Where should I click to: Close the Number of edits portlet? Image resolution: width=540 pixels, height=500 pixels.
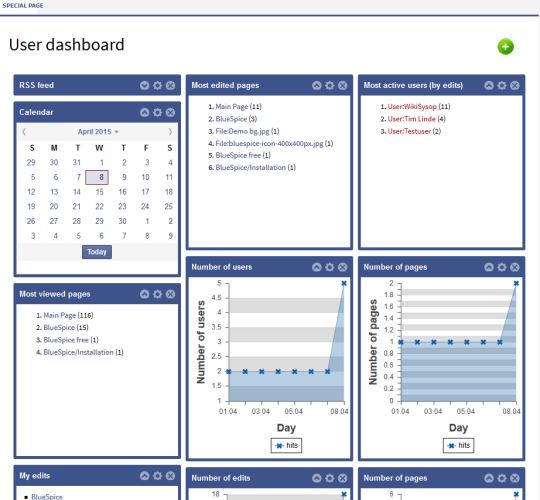(343, 478)
